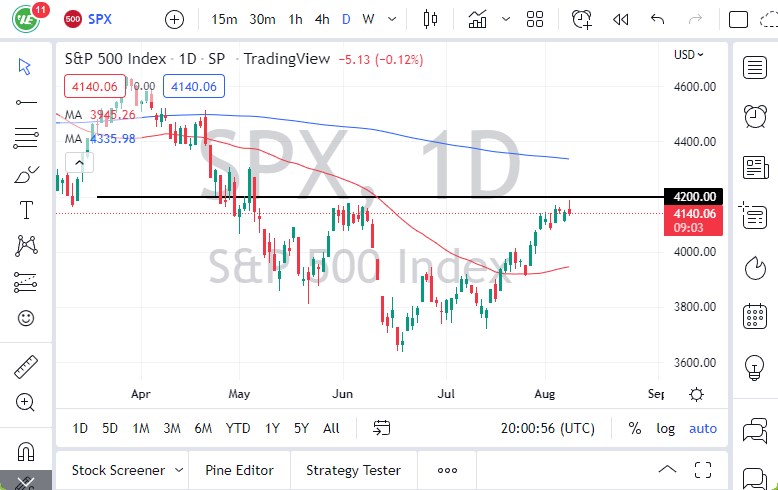Open the USD currency dropdown
This screenshot has height=490, width=778.
click(x=688, y=55)
